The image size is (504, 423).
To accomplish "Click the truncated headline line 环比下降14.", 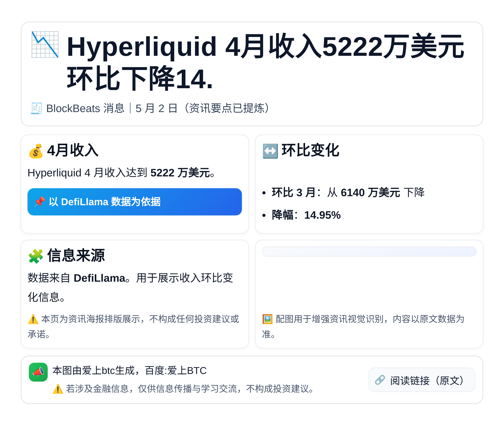I will 140,79.
